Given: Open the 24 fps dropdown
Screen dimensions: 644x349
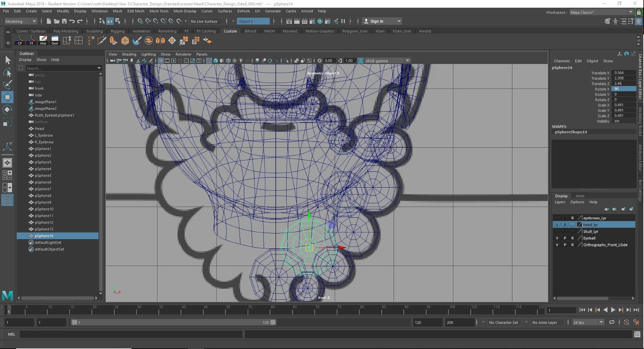Looking at the screenshot, I should tap(588, 322).
